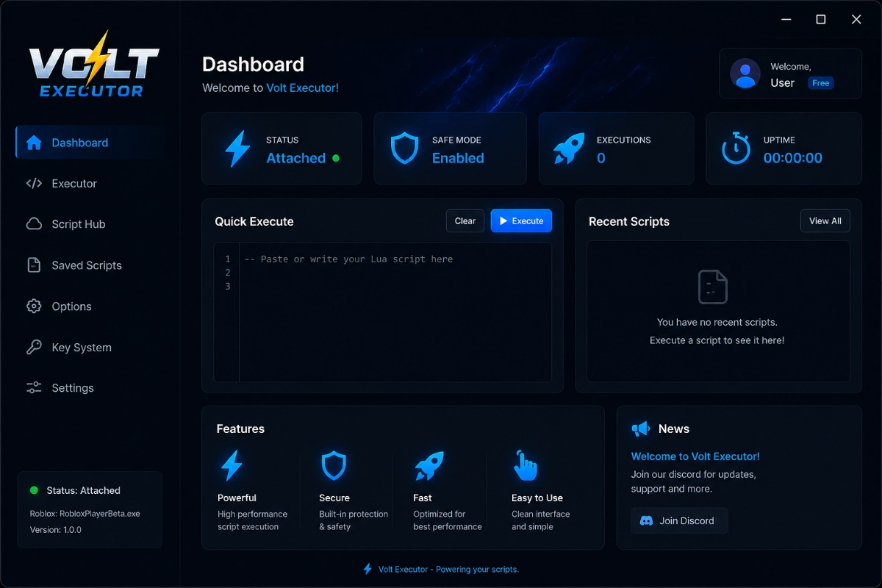Click the Saved Scripts document icon
Viewport: 882px width, 588px height.
tap(34, 265)
